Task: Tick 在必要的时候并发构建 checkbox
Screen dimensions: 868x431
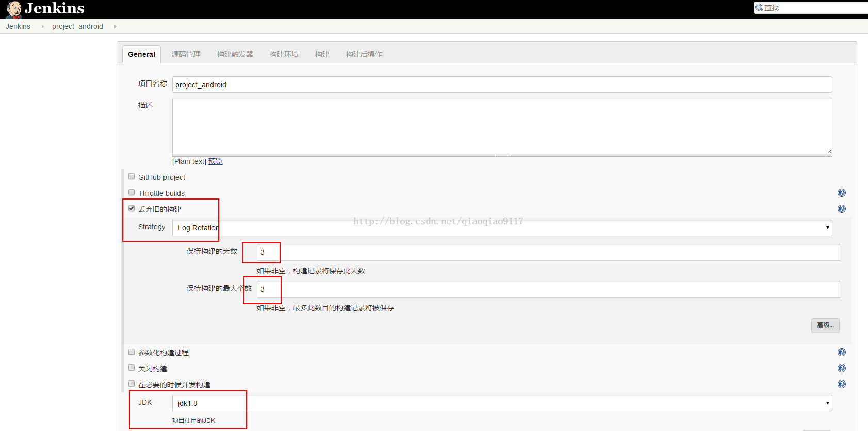Action: [x=132, y=384]
